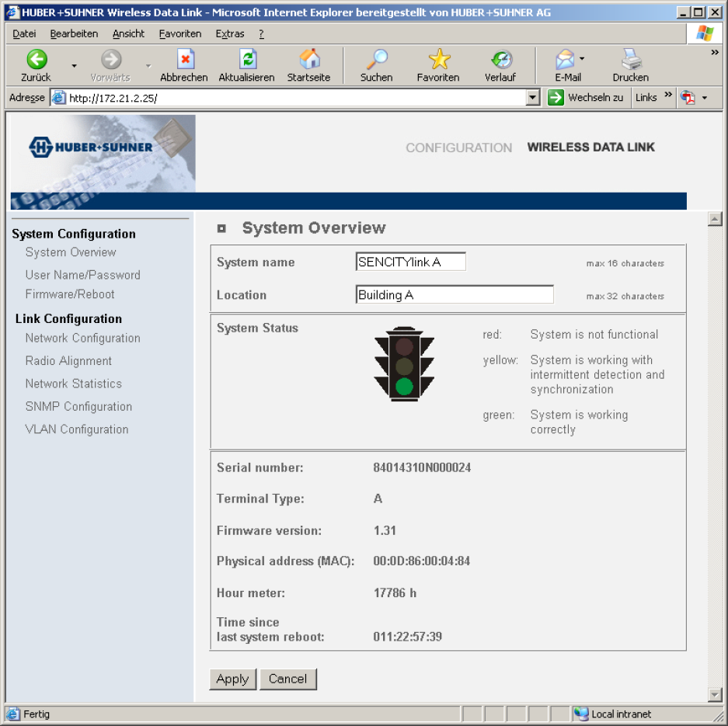Click the Huber+Suhner logo banner
The image size is (728, 726).
(103, 154)
